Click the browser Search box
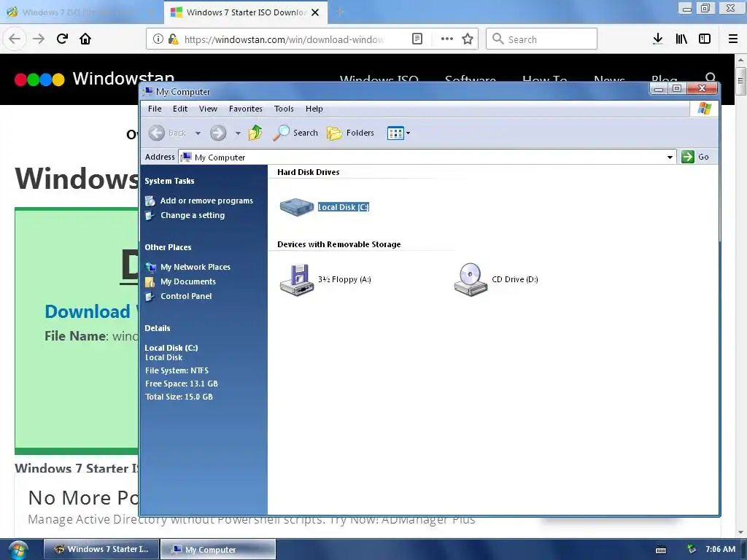Image resolution: width=747 pixels, height=560 pixels. click(x=542, y=39)
